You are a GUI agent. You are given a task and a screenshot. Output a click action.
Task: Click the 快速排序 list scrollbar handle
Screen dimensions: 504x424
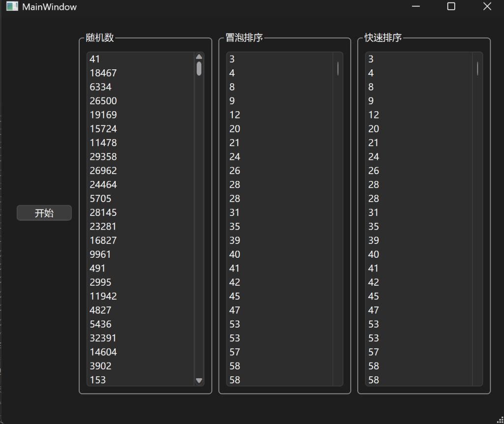pos(477,68)
